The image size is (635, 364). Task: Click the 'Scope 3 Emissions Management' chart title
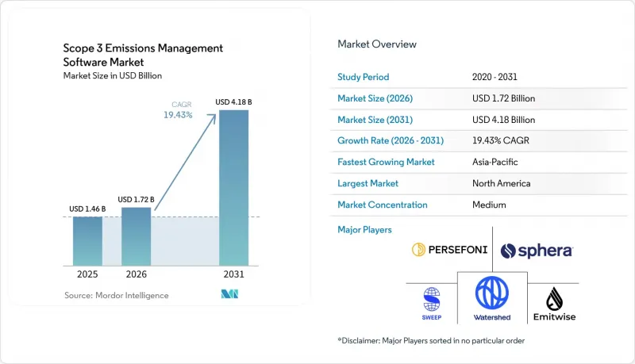click(143, 48)
